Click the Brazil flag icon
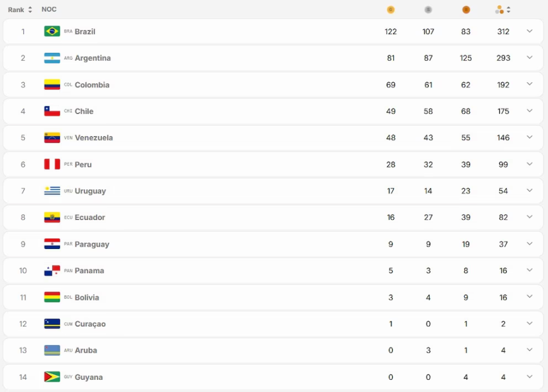 point(52,32)
